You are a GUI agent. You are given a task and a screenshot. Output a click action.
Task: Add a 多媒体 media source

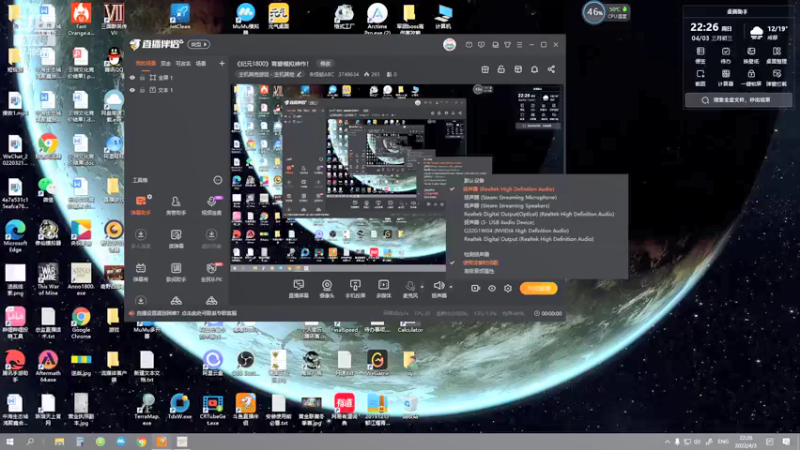tap(383, 289)
